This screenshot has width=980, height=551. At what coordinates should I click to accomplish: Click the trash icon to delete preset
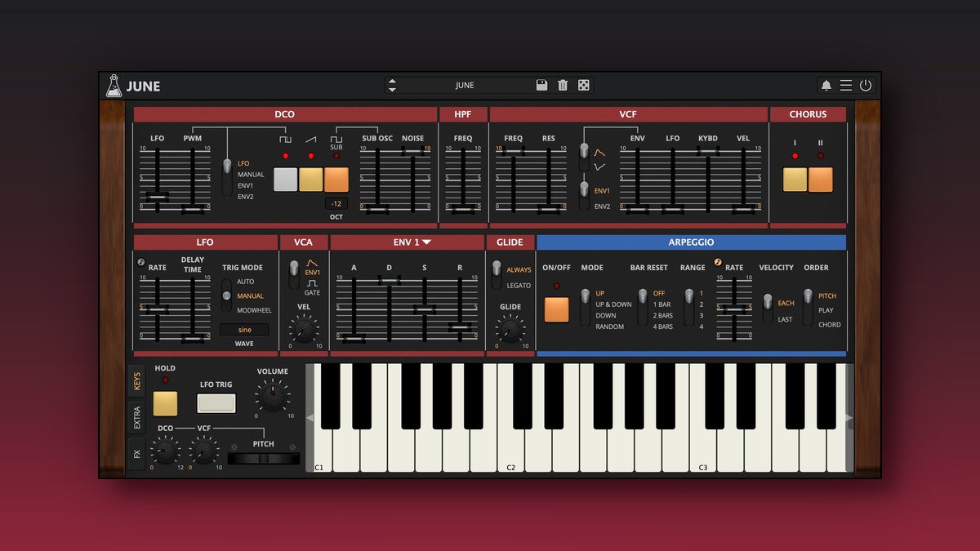pyautogui.click(x=563, y=85)
